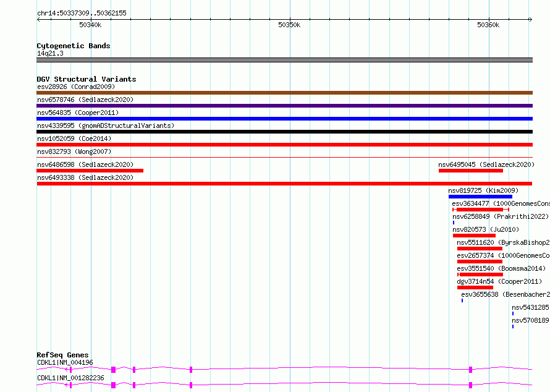Click the 50340k ruler label
Viewport: 550px width, 392px height.
click(90, 25)
